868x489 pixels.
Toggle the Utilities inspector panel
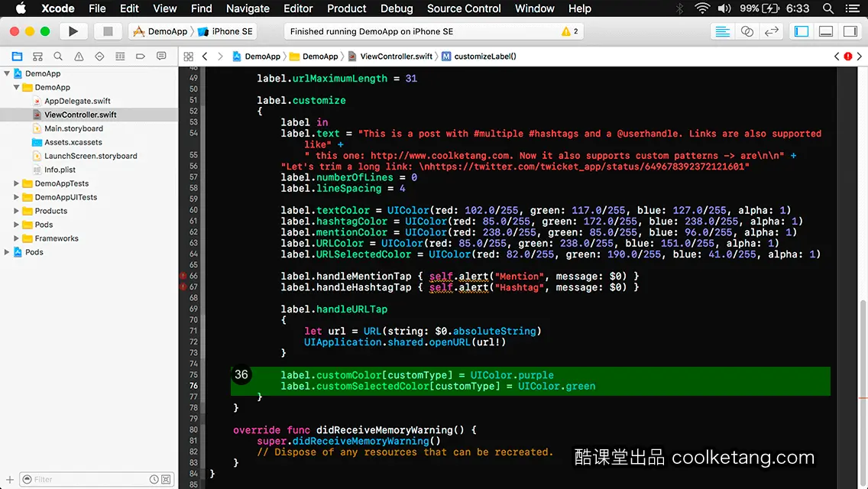tap(850, 31)
